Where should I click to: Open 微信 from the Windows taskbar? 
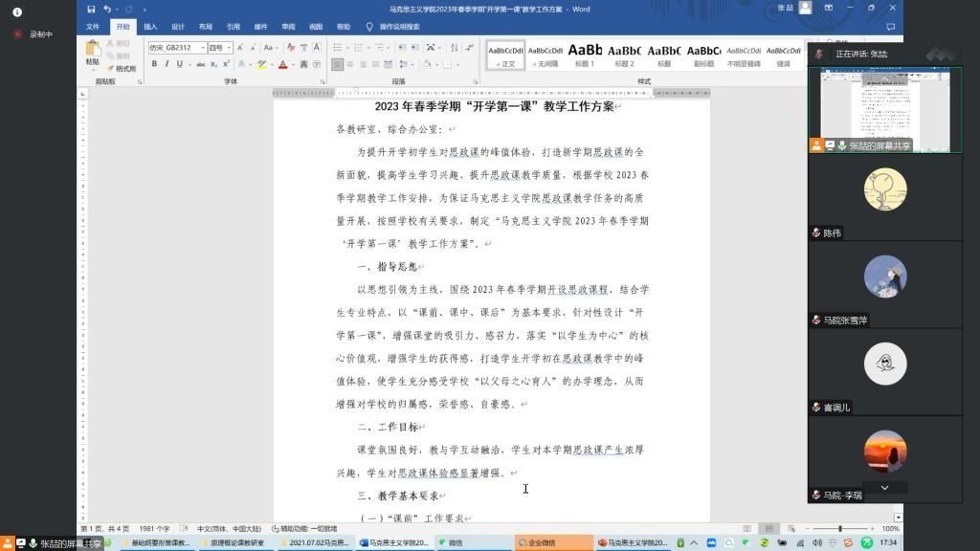click(475, 543)
